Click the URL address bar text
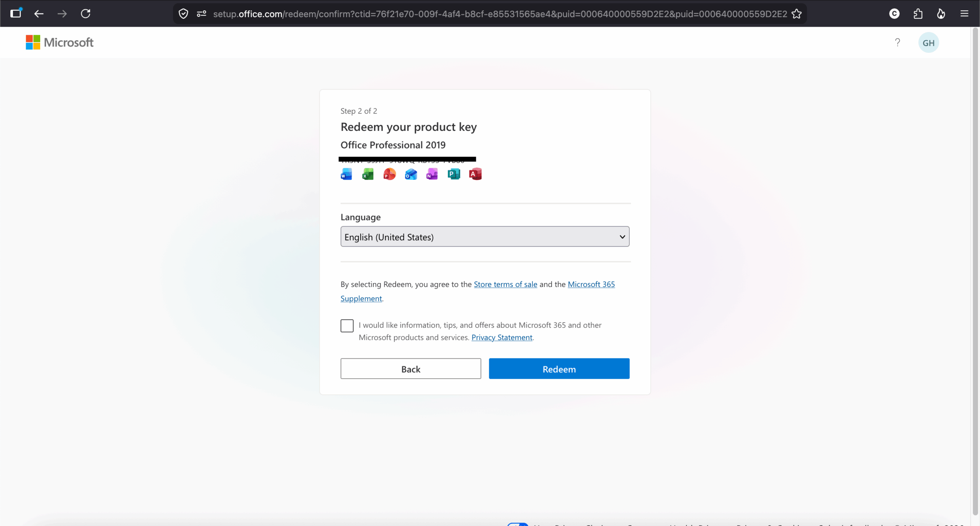The image size is (980, 526). 500,14
